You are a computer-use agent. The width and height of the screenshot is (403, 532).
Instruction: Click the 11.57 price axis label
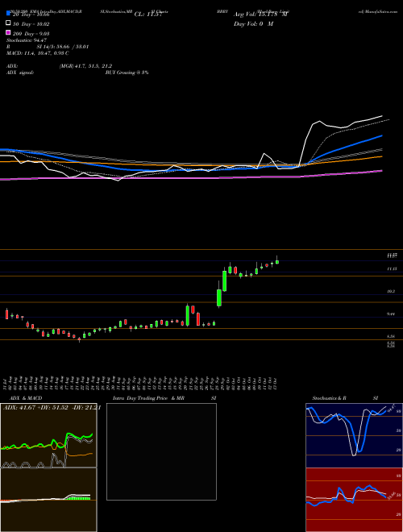pyautogui.click(x=393, y=256)
